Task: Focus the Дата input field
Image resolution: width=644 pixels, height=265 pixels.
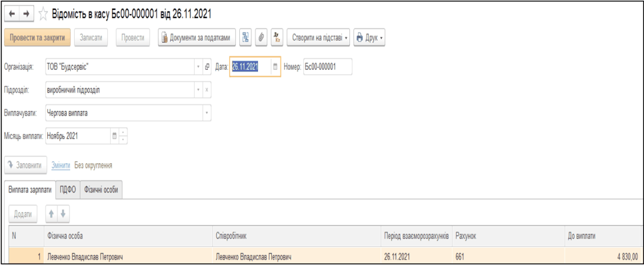Action: point(251,67)
